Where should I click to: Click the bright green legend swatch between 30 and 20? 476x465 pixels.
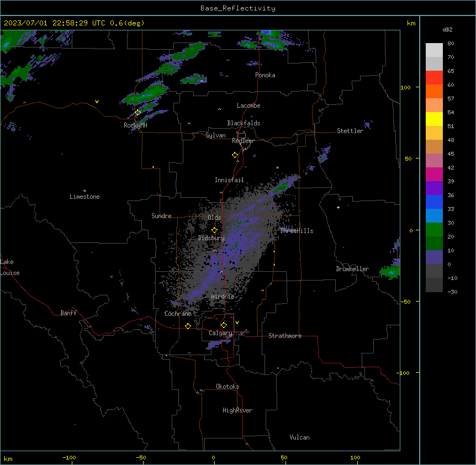(434, 230)
